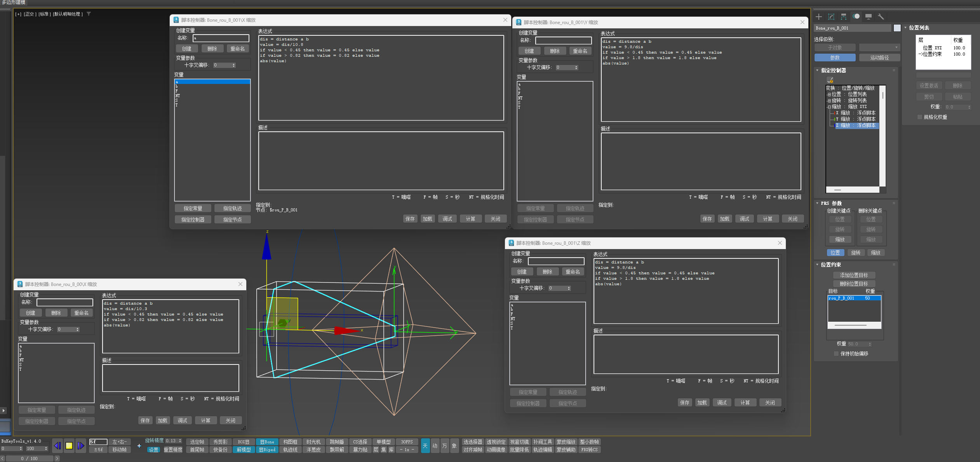Select rou_P_B_001 in the position target list

[x=854, y=298]
